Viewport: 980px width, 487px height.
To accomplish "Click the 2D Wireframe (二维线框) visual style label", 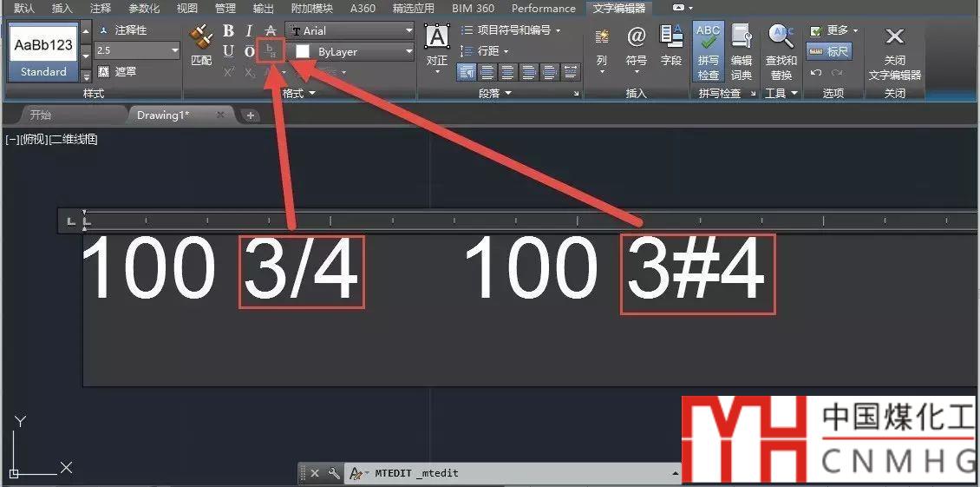I will coord(73,140).
